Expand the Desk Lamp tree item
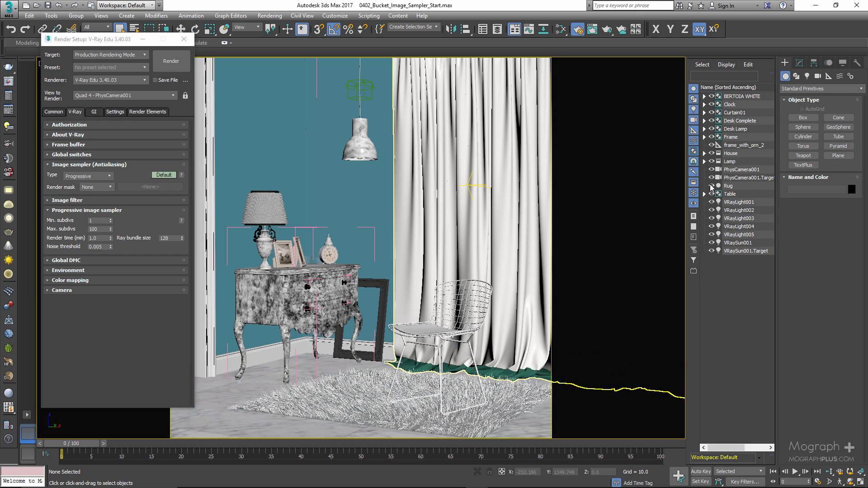Screen dimensions: 868x488 [x=704, y=129]
